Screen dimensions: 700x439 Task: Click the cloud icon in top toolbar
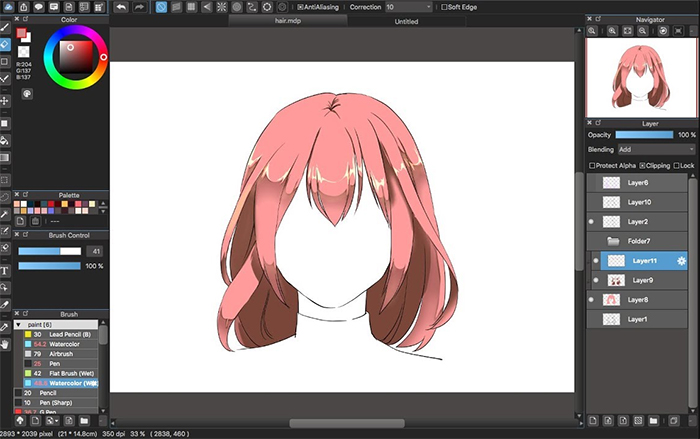(8, 7)
